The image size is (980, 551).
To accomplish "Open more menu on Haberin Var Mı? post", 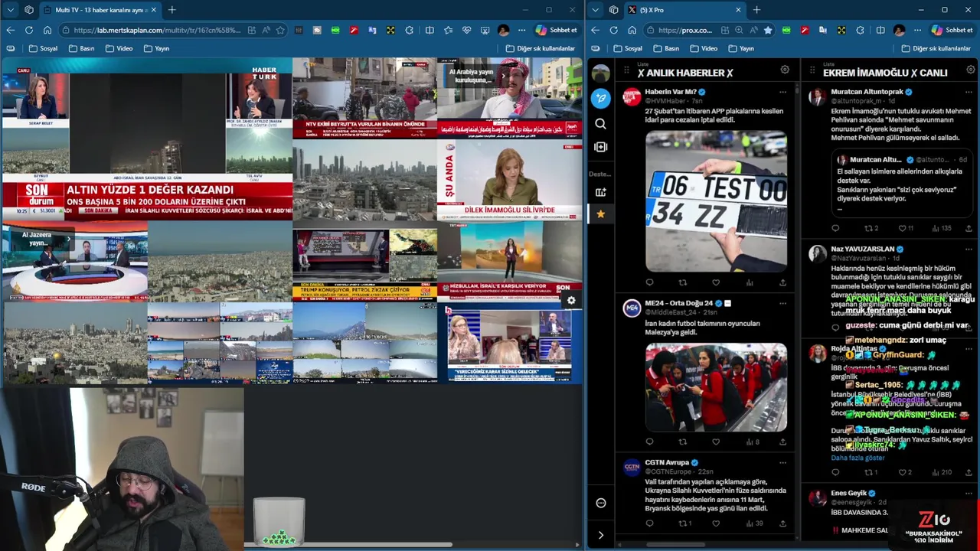I will click(x=782, y=92).
